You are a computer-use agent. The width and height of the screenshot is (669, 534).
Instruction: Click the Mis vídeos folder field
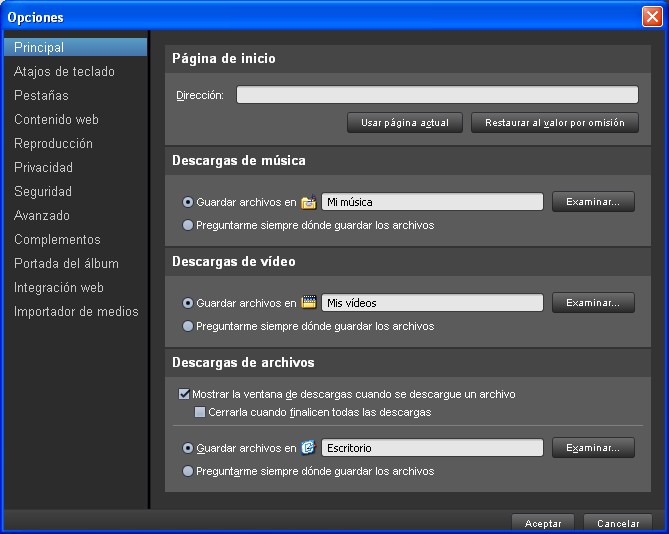click(432, 303)
